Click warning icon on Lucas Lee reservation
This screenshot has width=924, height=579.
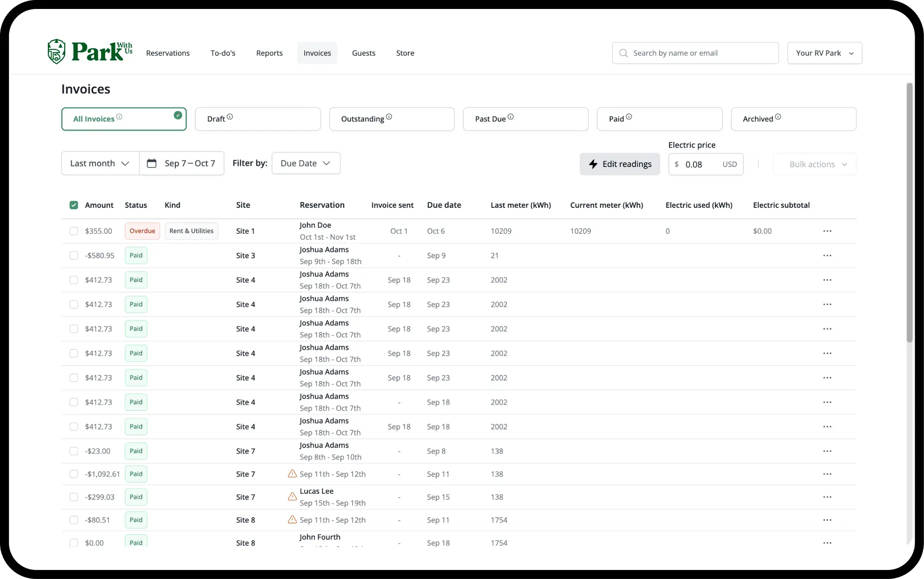tap(292, 497)
